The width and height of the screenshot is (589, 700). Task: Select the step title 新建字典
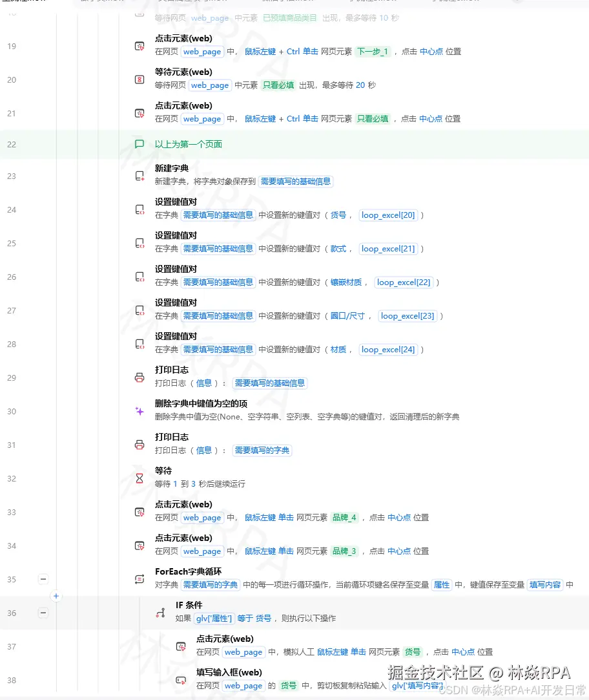tap(172, 168)
